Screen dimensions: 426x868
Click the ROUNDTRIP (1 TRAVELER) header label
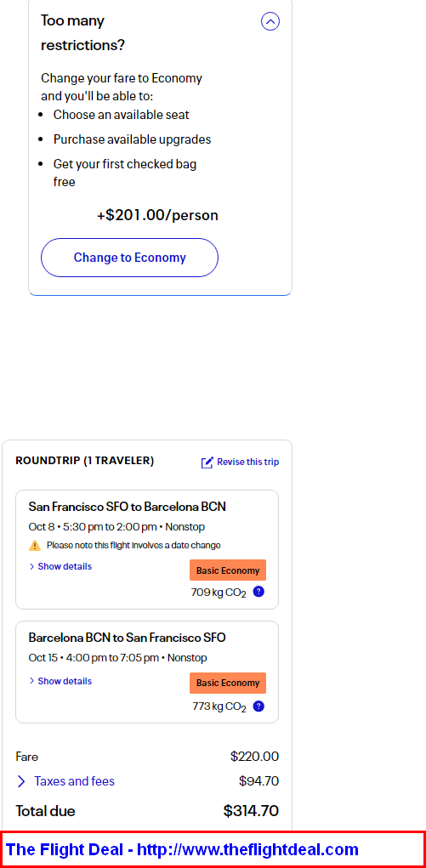point(85,461)
